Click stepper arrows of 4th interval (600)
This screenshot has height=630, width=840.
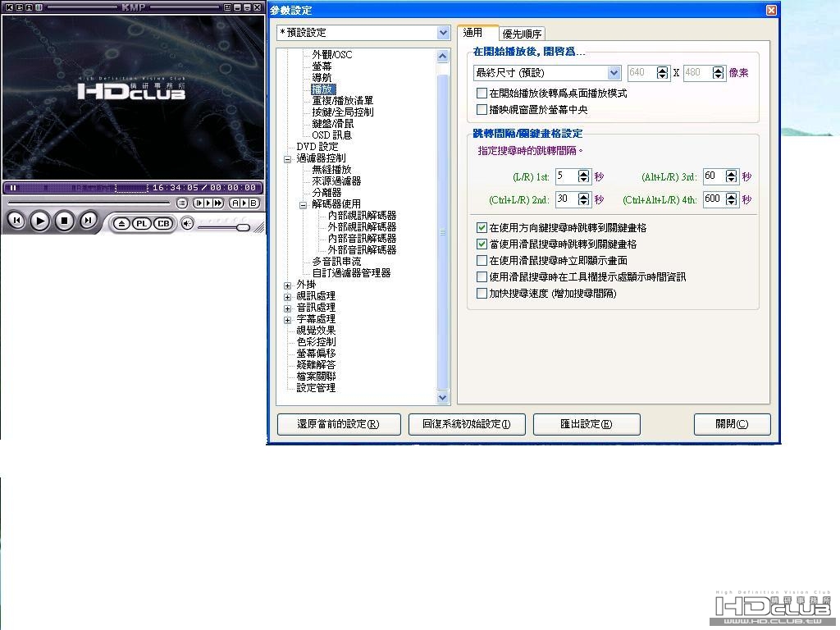coord(731,199)
